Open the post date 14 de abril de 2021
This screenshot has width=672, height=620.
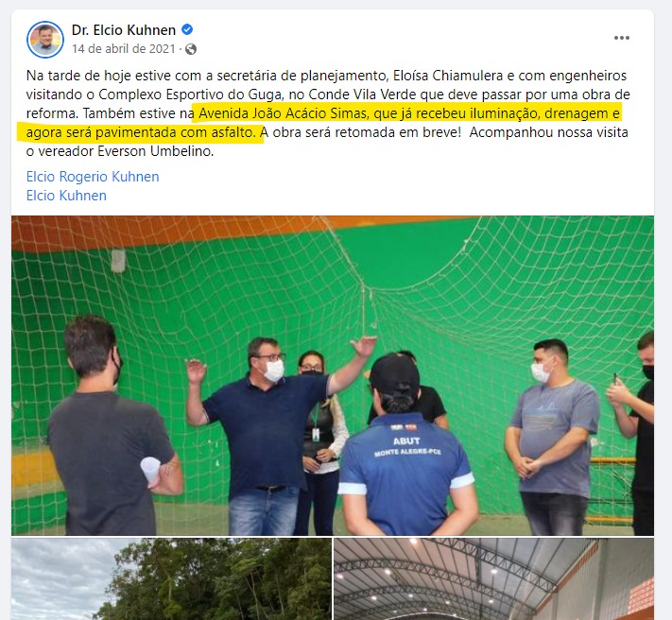[124, 49]
